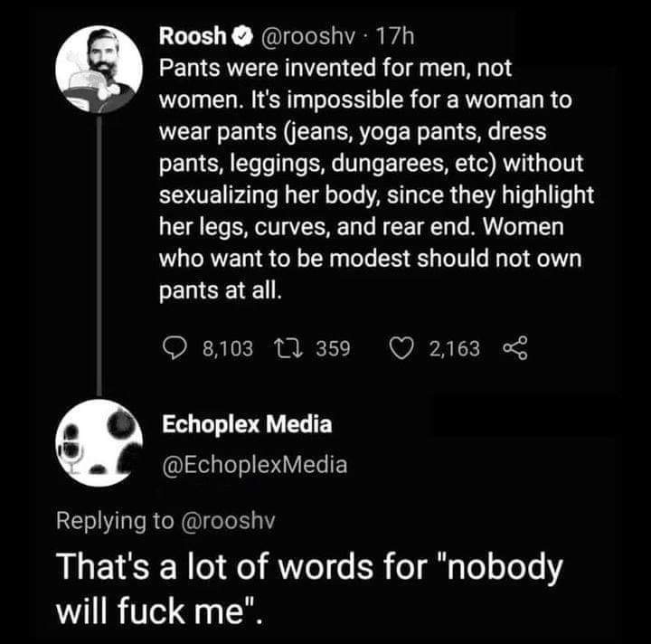View the 8,103 replies count

228,348
